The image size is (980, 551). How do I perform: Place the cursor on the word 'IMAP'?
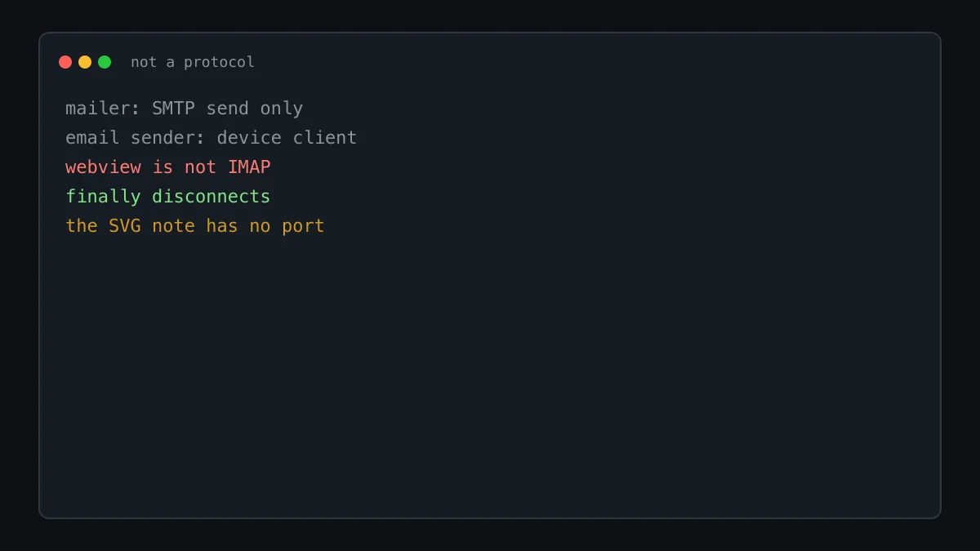click(249, 167)
